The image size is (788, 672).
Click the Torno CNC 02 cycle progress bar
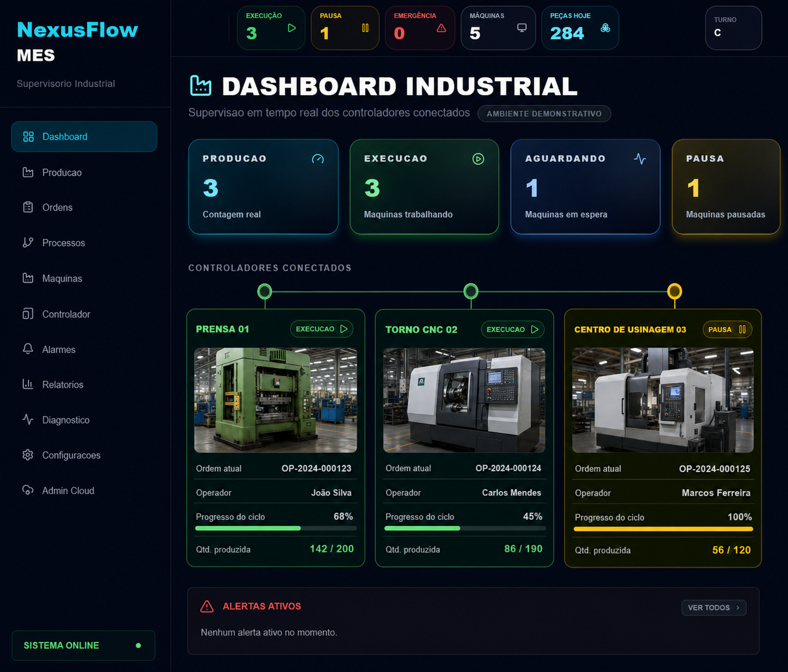465,528
